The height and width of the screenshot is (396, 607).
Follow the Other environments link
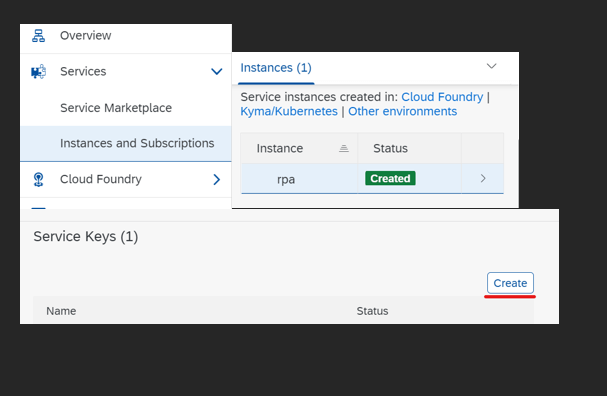pyautogui.click(x=403, y=111)
